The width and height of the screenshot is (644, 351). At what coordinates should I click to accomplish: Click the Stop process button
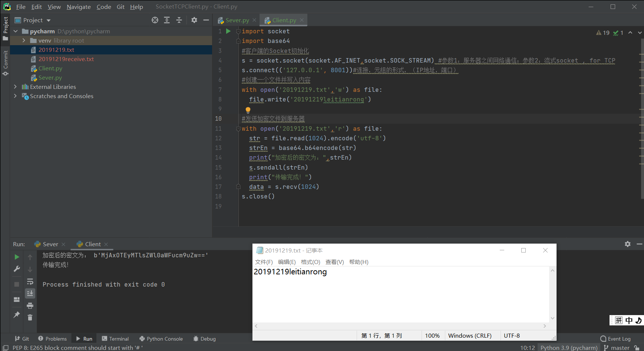[x=17, y=284]
